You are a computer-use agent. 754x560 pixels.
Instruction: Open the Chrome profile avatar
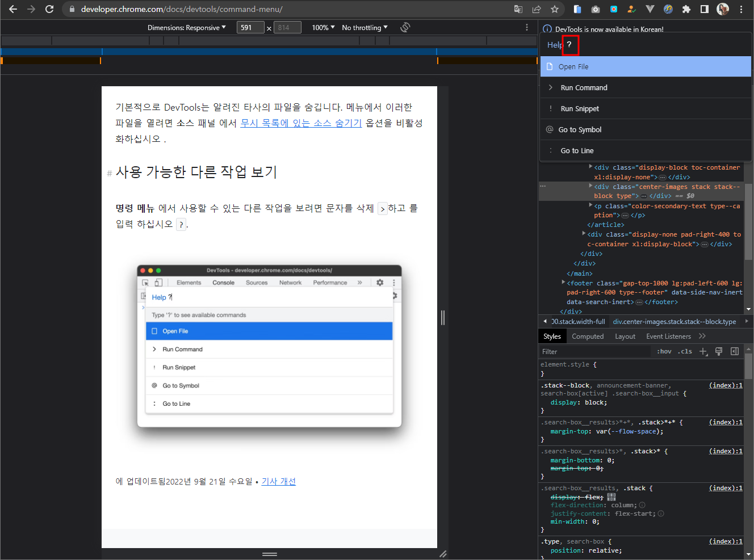pos(723,9)
